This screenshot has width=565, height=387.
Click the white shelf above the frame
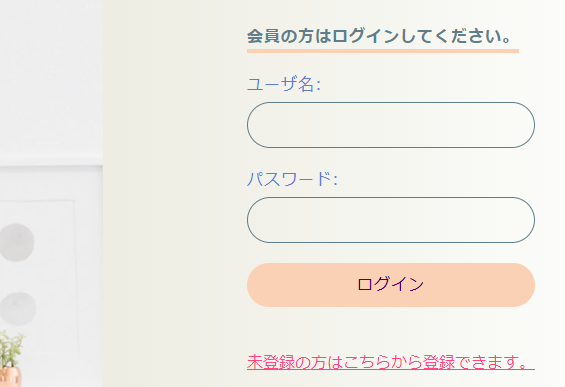(51, 160)
